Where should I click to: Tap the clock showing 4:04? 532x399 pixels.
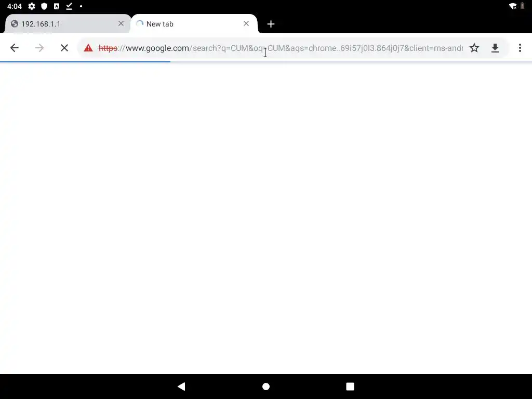[14, 6]
